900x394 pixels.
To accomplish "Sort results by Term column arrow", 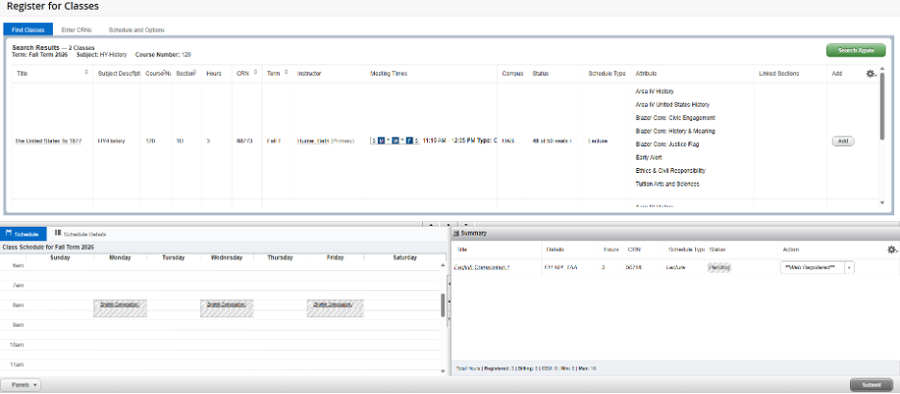I will tap(286, 73).
